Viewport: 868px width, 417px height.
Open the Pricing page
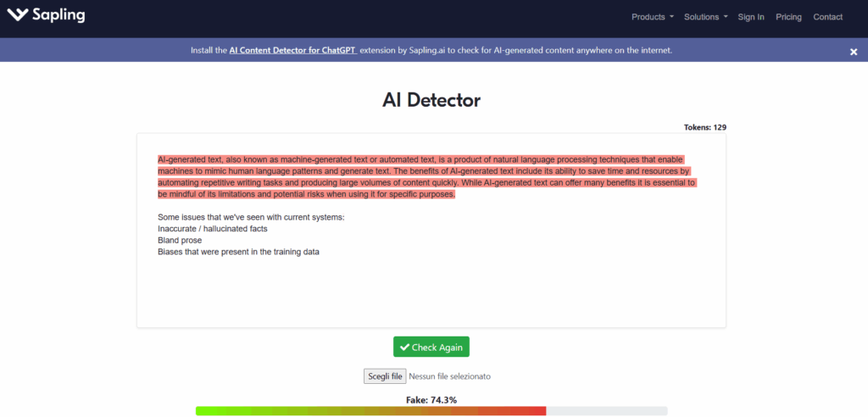pos(788,17)
